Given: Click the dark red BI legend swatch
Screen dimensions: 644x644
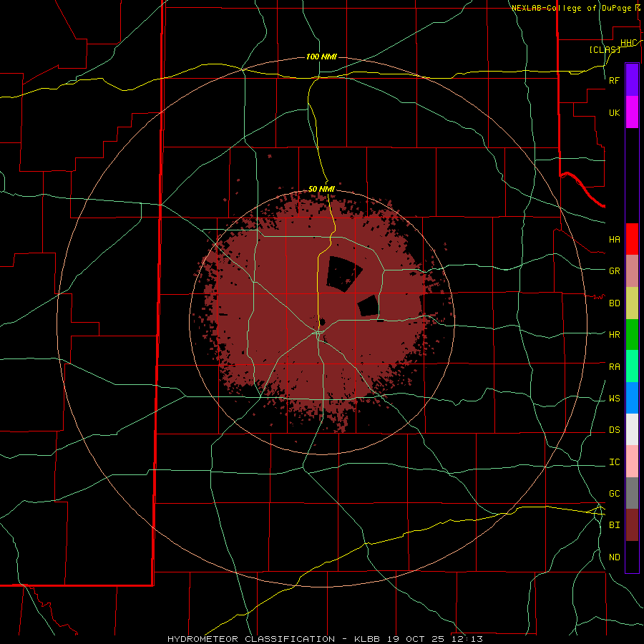Looking at the screenshot, I should click(x=632, y=525).
